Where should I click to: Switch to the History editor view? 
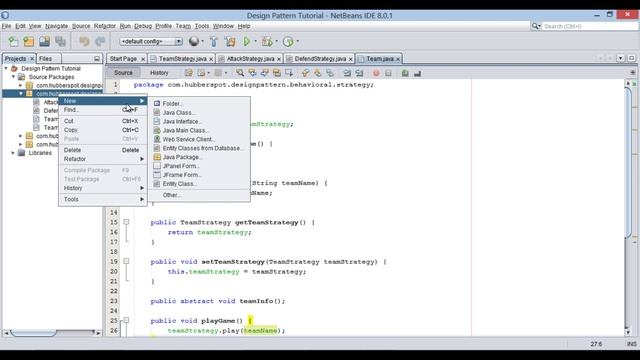click(x=159, y=73)
